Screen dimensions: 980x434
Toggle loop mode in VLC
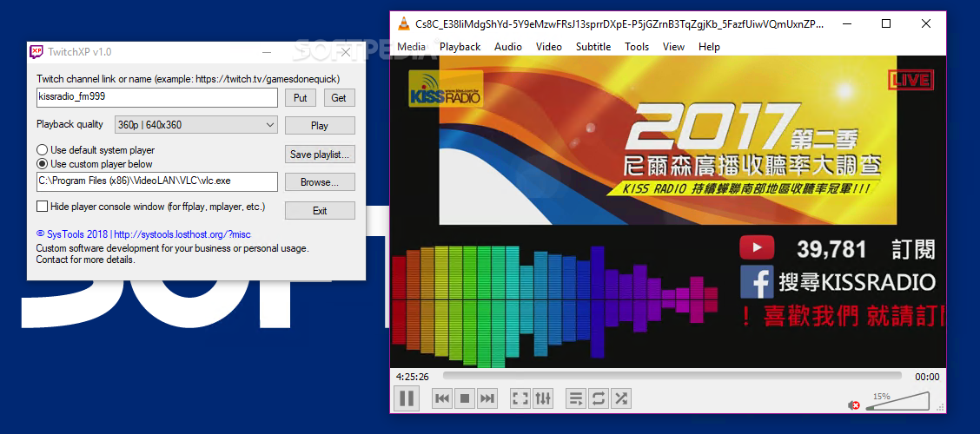click(598, 398)
